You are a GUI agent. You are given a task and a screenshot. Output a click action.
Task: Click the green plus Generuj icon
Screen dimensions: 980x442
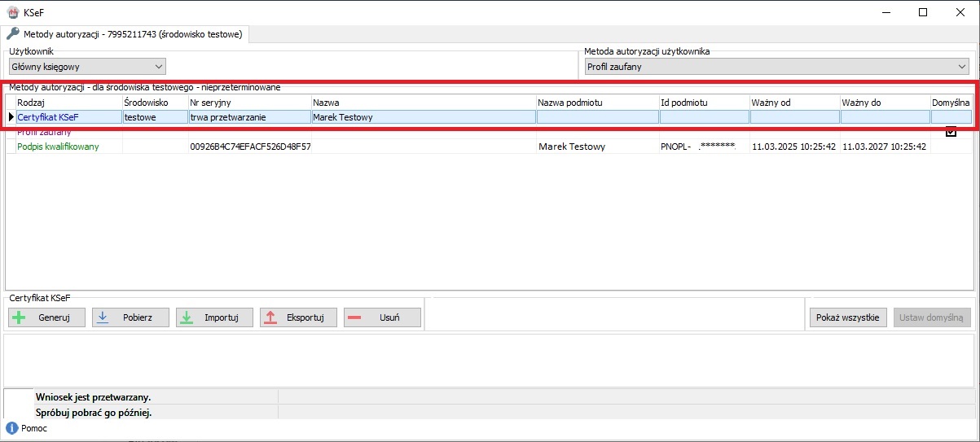tap(20, 317)
